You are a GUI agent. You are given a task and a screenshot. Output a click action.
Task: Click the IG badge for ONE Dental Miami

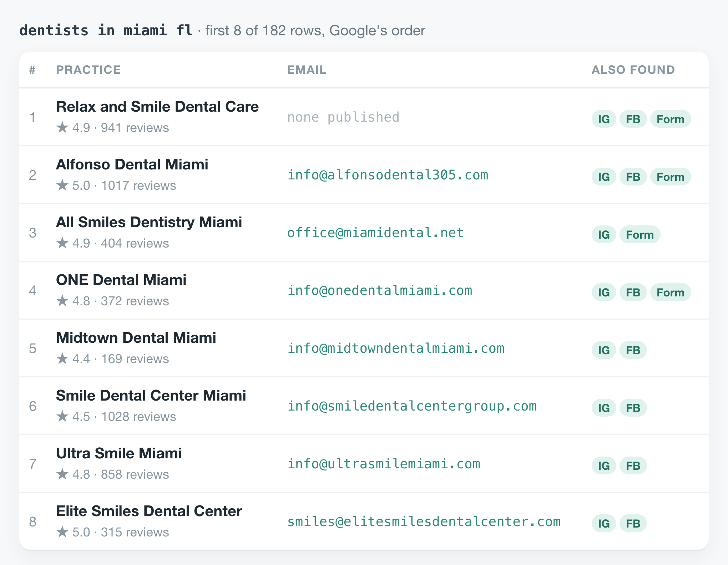pyautogui.click(x=603, y=292)
